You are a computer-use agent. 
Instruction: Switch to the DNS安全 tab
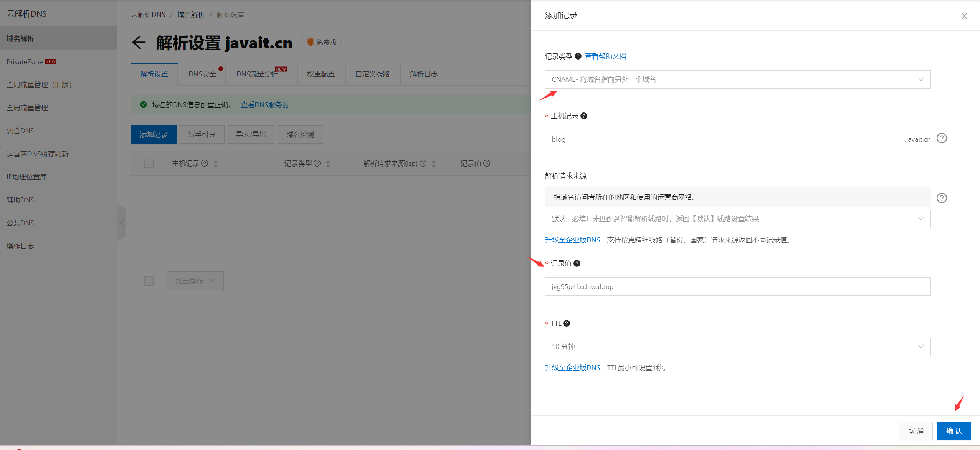202,74
